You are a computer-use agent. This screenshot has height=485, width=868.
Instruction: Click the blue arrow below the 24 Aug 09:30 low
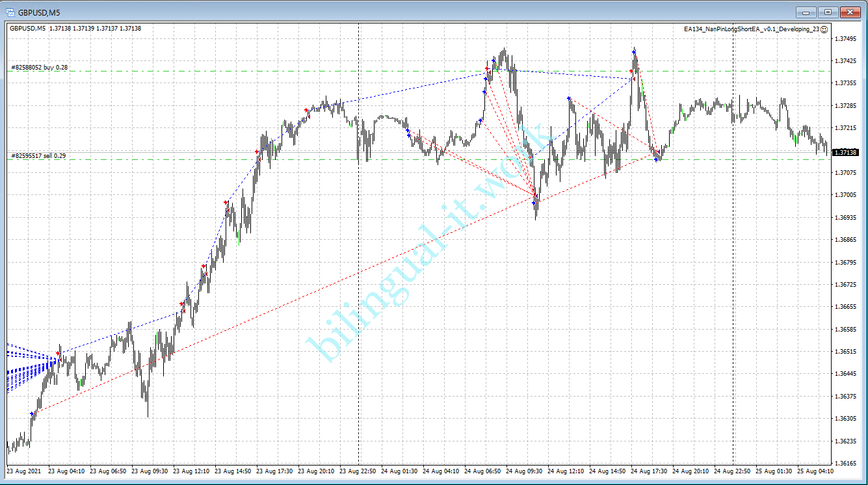(x=534, y=203)
